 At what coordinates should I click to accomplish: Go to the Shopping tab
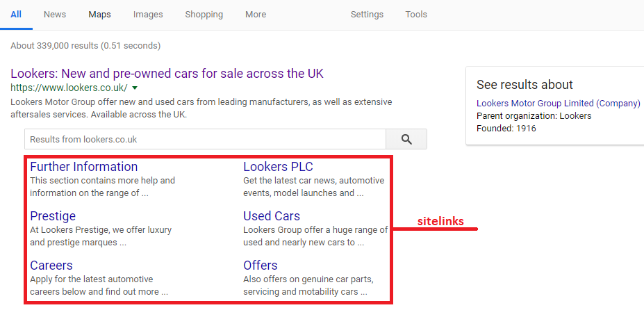[x=204, y=15]
